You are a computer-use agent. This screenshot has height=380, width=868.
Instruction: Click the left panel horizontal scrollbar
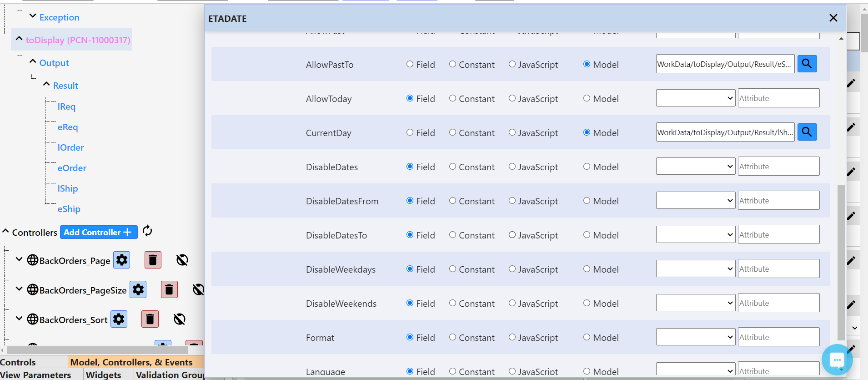pyautogui.click(x=97, y=350)
